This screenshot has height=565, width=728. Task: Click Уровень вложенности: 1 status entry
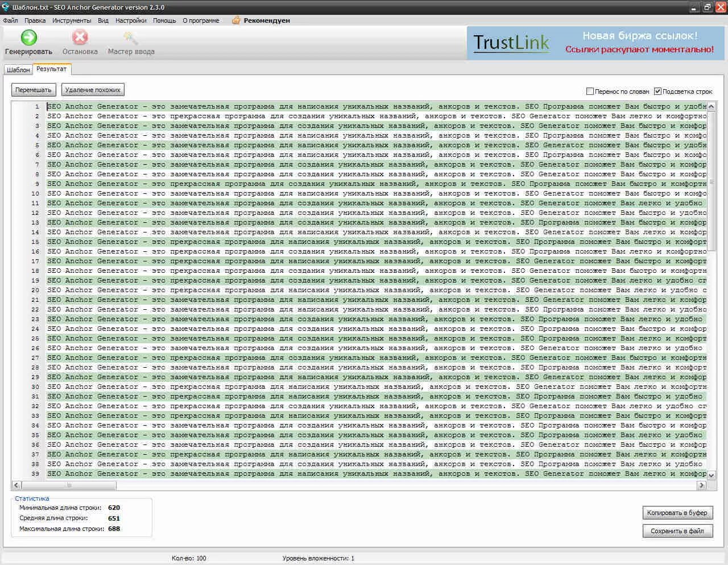pyautogui.click(x=318, y=558)
